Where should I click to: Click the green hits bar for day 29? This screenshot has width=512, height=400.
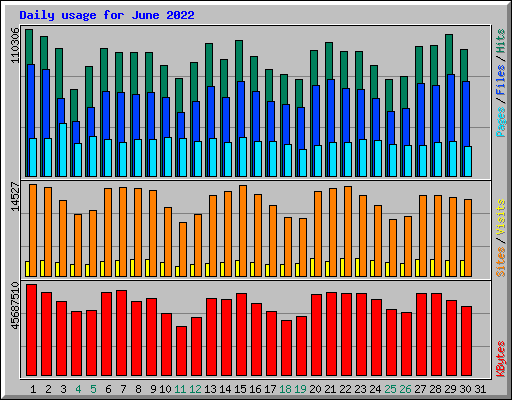[x=449, y=54]
